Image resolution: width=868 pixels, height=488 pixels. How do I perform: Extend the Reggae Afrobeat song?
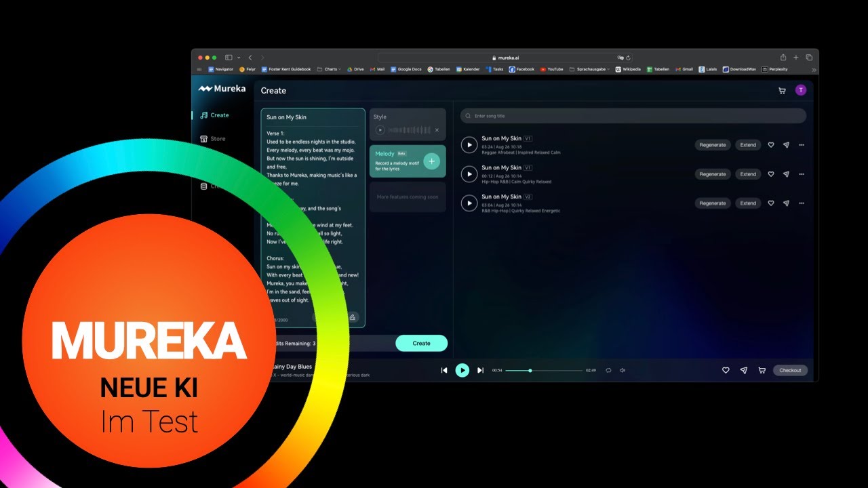tap(748, 145)
